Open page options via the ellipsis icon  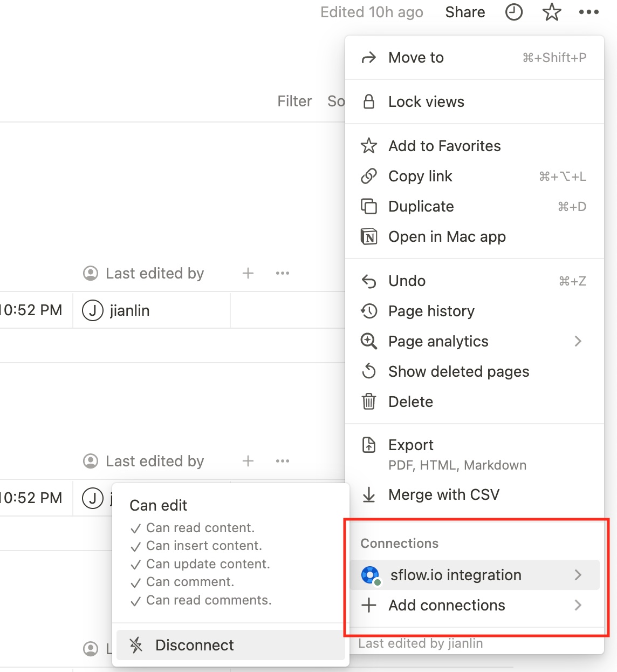coord(589,12)
